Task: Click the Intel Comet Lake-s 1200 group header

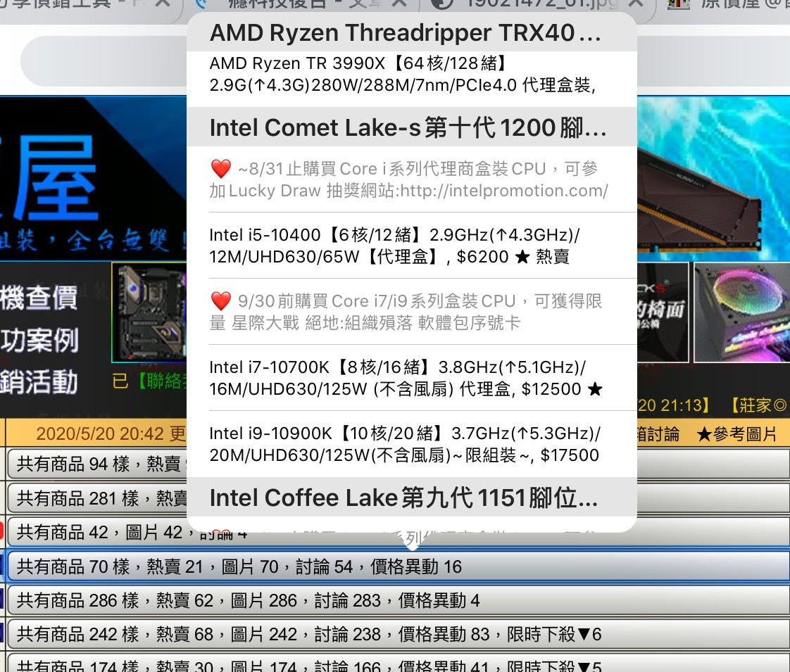Action: [x=412, y=127]
